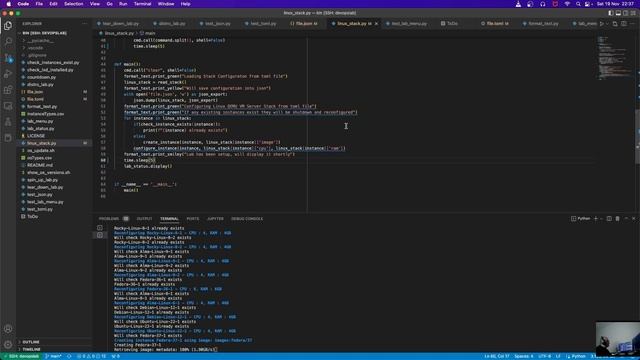This screenshot has width=640, height=360.
Task: Kill terminal with trash icon
Action: pyautogui.click(x=617, y=219)
